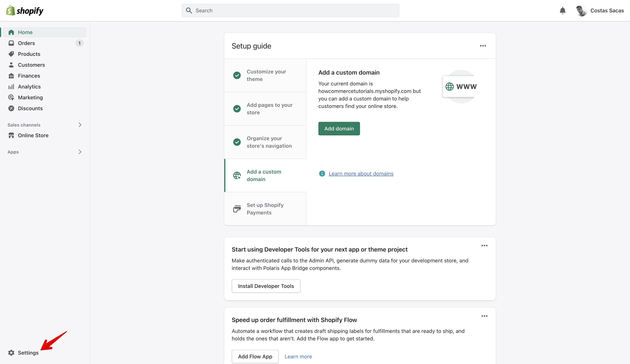Click the Shopify logo
The image size is (630, 364).
point(24,10)
